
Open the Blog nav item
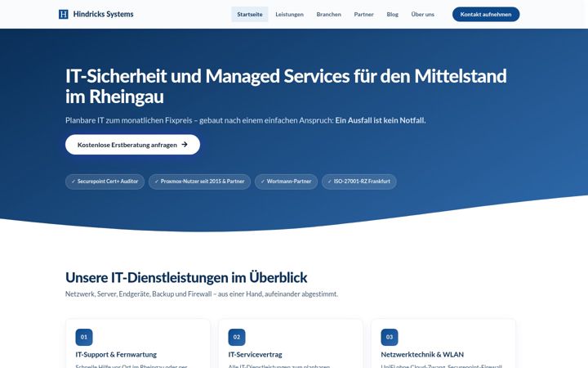click(x=393, y=14)
